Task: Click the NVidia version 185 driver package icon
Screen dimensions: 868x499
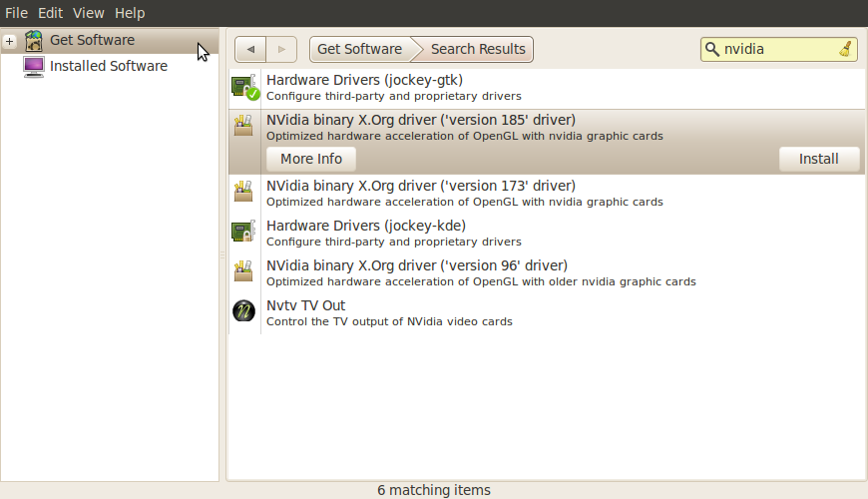Action: point(243,127)
